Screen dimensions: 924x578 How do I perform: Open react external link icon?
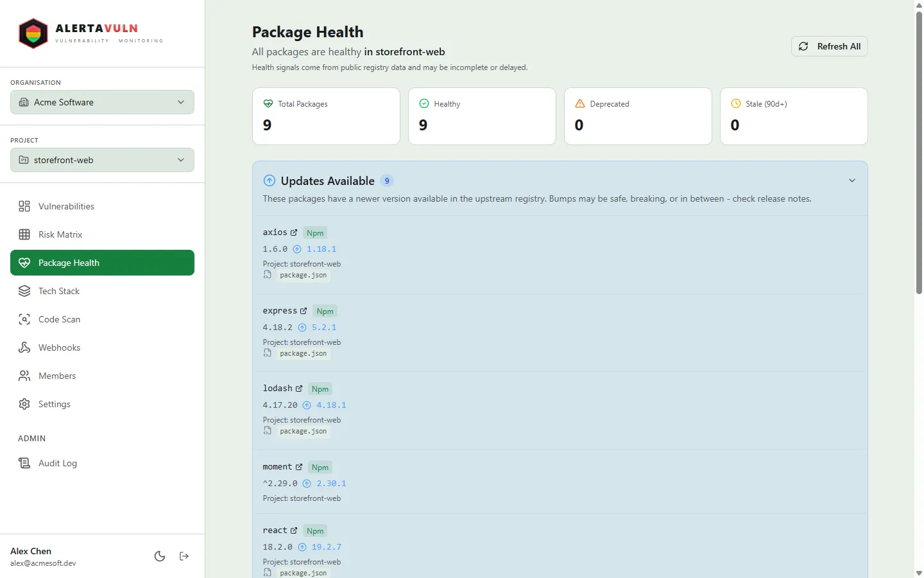click(294, 530)
